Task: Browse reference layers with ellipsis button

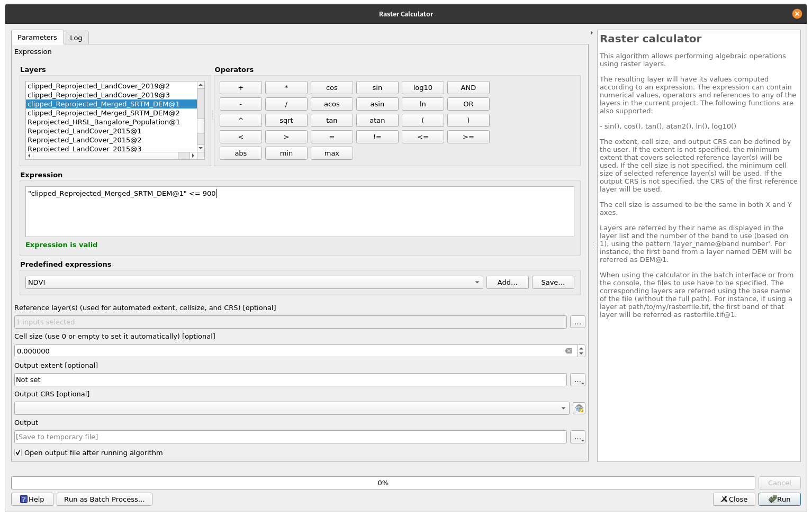Action: tap(578, 322)
